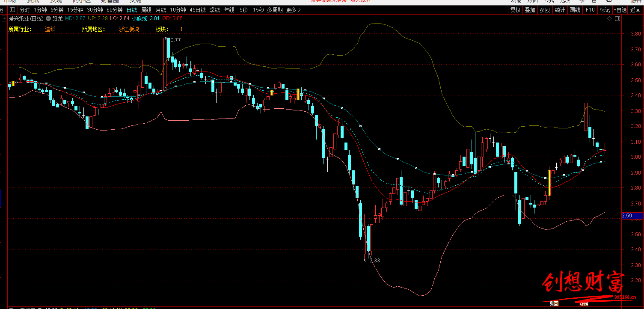Add stock with +自选 button

620,10
